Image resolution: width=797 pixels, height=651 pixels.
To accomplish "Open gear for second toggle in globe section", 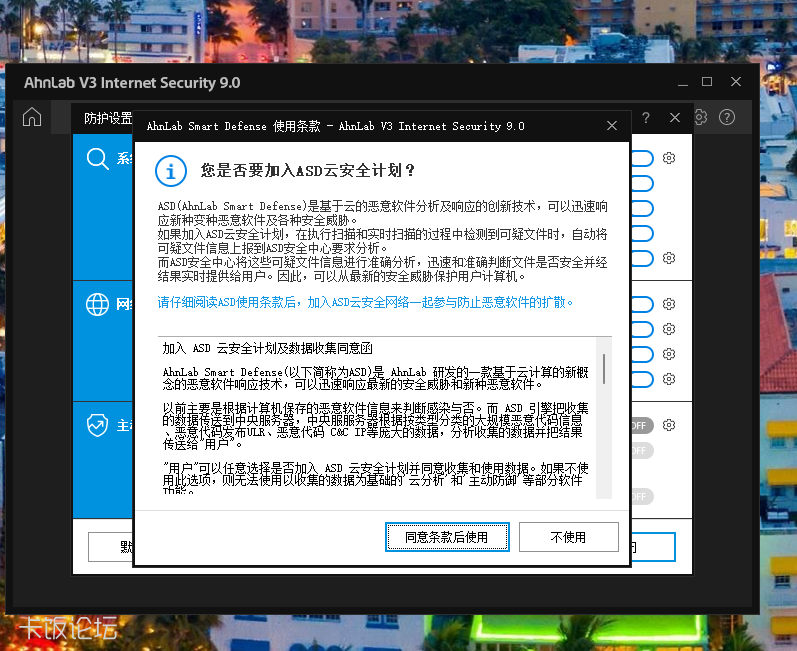I will pyautogui.click(x=669, y=329).
